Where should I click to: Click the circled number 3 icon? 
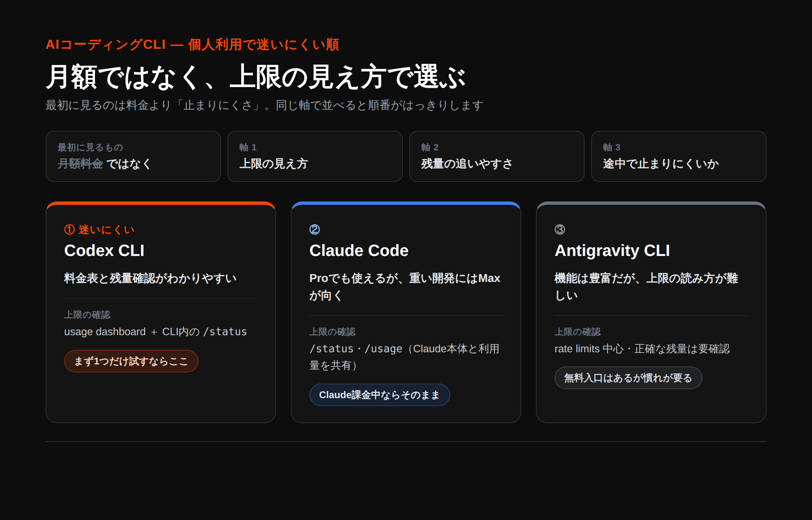pos(560,230)
